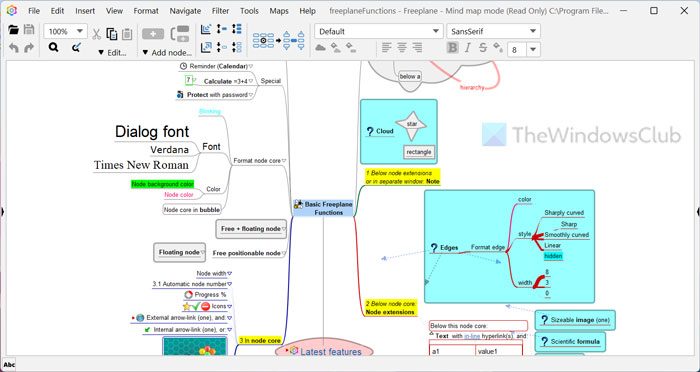Select the rectangle node in Cloud

[x=419, y=152]
